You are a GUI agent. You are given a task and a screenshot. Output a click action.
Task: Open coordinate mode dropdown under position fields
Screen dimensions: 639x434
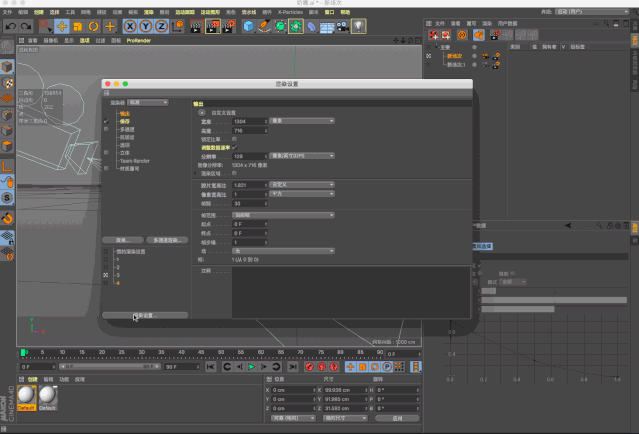[x=293, y=418]
